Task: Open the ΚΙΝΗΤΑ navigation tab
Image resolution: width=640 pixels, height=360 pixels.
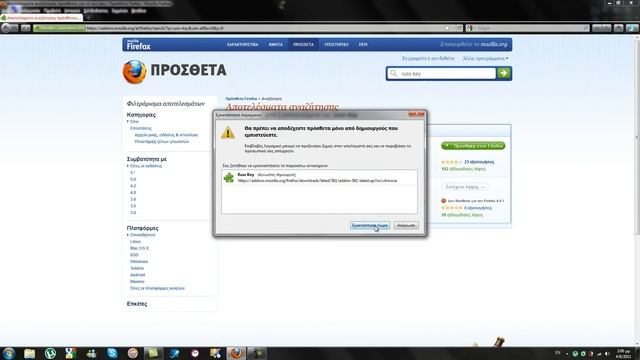Action: [x=276, y=44]
